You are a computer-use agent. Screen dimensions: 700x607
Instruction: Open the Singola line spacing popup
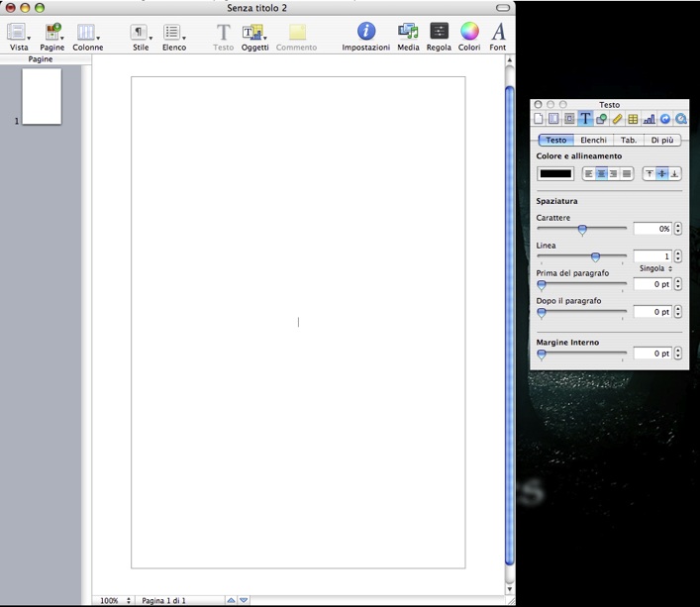pyautogui.click(x=655, y=268)
